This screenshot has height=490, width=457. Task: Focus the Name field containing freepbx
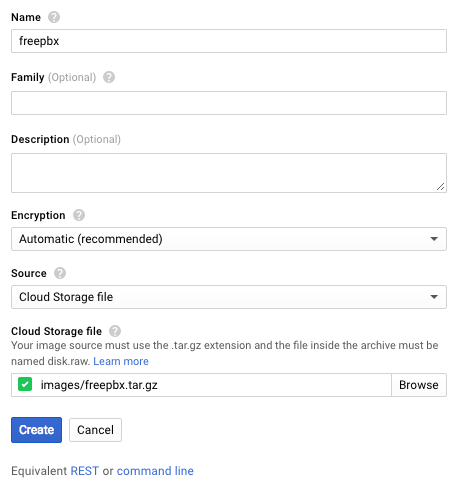(x=229, y=41)
